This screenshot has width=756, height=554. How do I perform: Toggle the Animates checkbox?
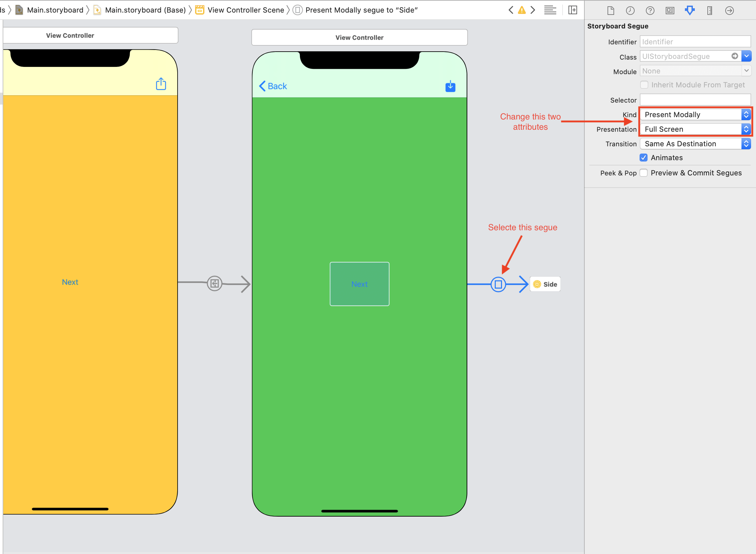coord(645,158)
